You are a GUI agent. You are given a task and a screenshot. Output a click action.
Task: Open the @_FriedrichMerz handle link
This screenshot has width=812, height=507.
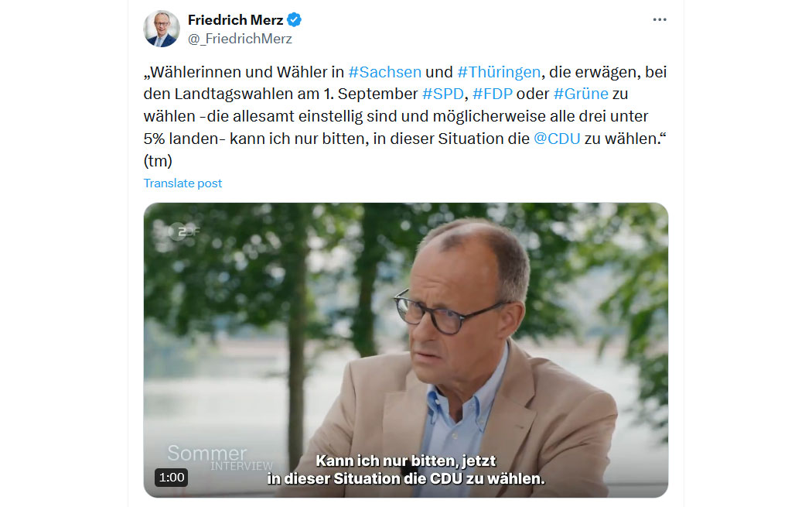click(240, 39)
